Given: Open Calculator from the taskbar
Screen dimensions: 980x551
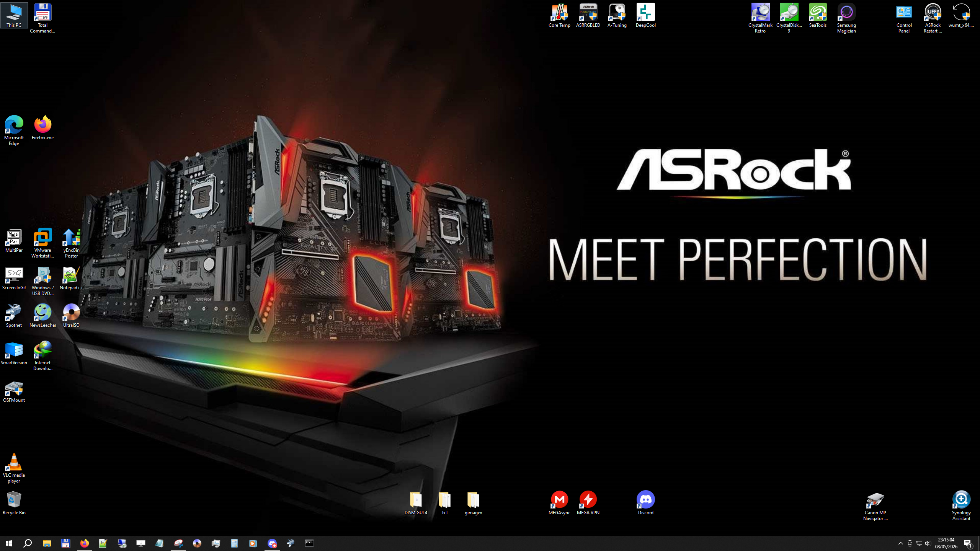Looking at the screenshot, I should pos(234,543).
